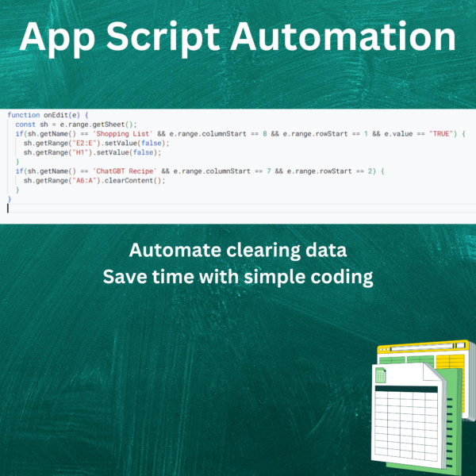Click the "function" keyword in the code
This screenshot has height=476, width=476.
click(x=24, y=115)
